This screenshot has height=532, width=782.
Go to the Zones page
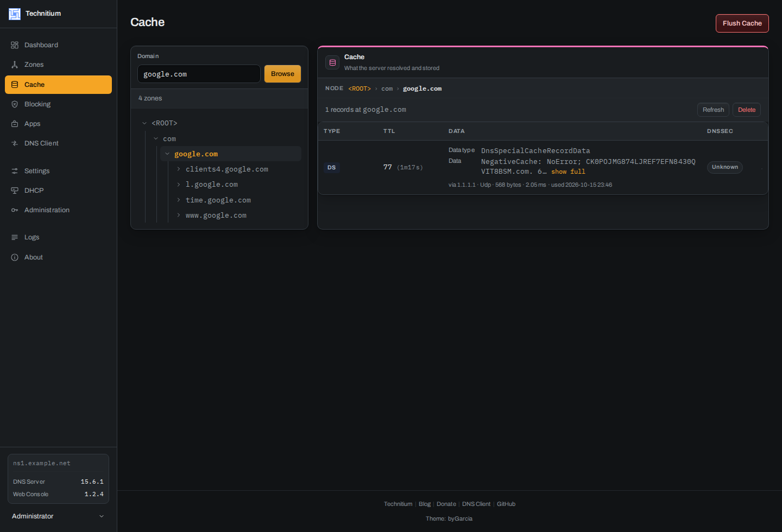pyautogui.click(x=58, y=65)
